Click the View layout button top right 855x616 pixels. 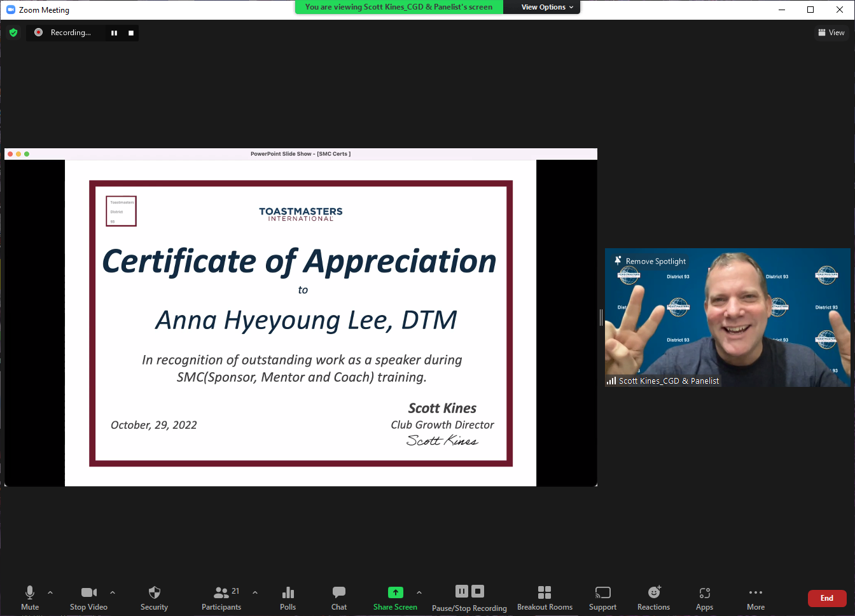click(831, 32)
